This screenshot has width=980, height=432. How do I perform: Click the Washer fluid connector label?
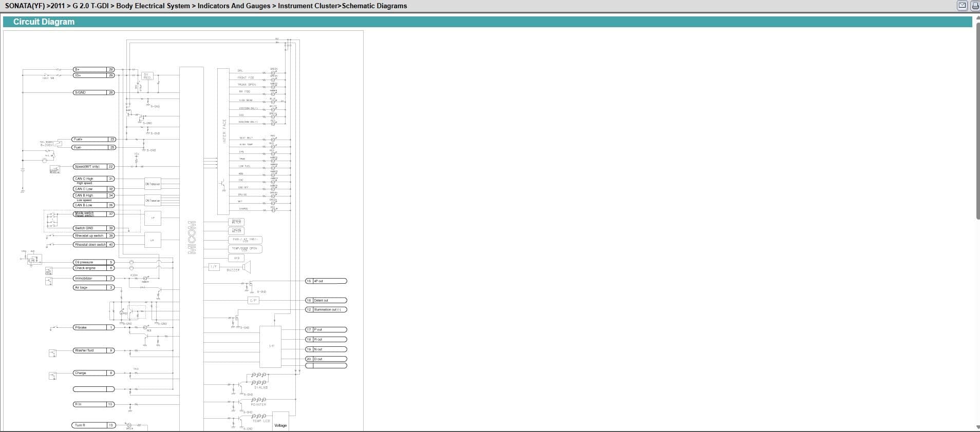pos(90,350)
